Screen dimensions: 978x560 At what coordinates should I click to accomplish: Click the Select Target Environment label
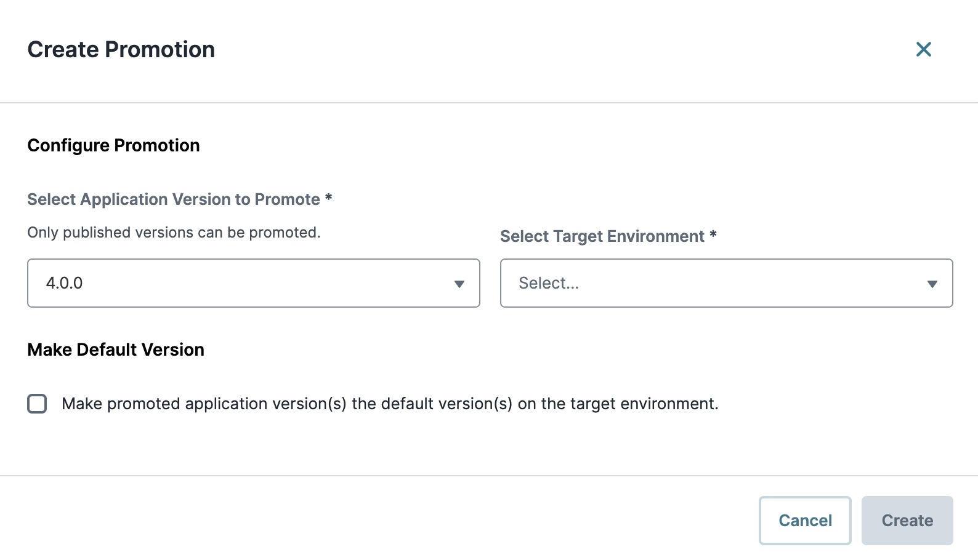602,236
